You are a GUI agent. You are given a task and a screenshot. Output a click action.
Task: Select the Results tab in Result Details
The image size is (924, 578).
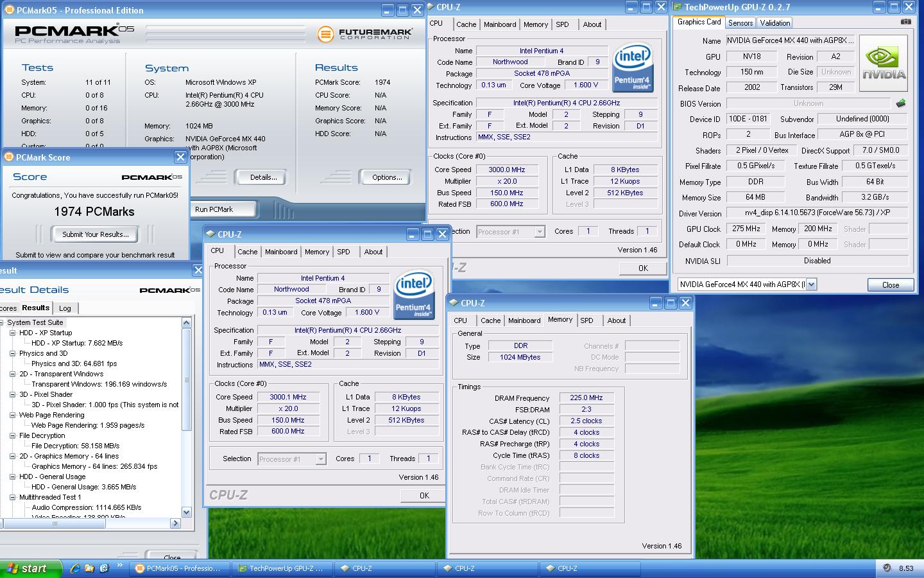click(x=35, y=308)
